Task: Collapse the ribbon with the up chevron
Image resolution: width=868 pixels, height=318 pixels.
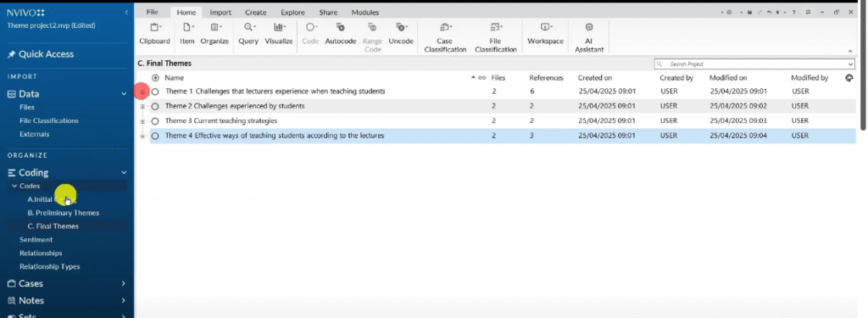Action: pyautogui.click(x=850, y=51)
